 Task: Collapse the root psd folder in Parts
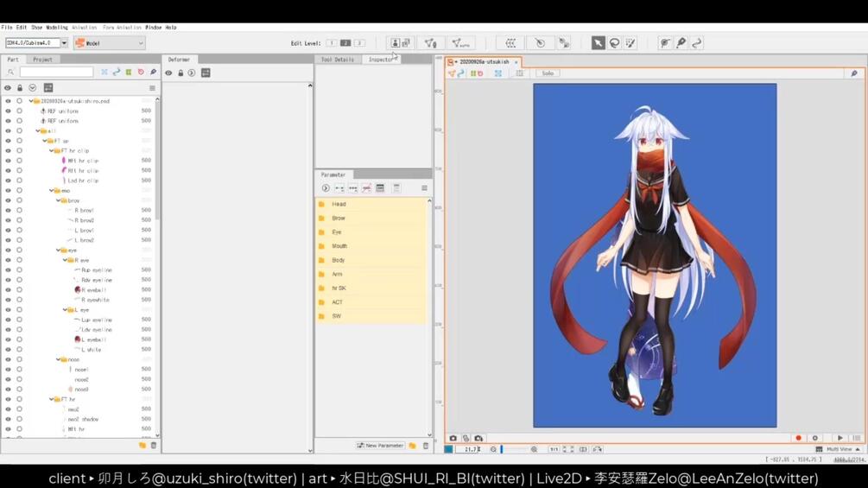31,101
